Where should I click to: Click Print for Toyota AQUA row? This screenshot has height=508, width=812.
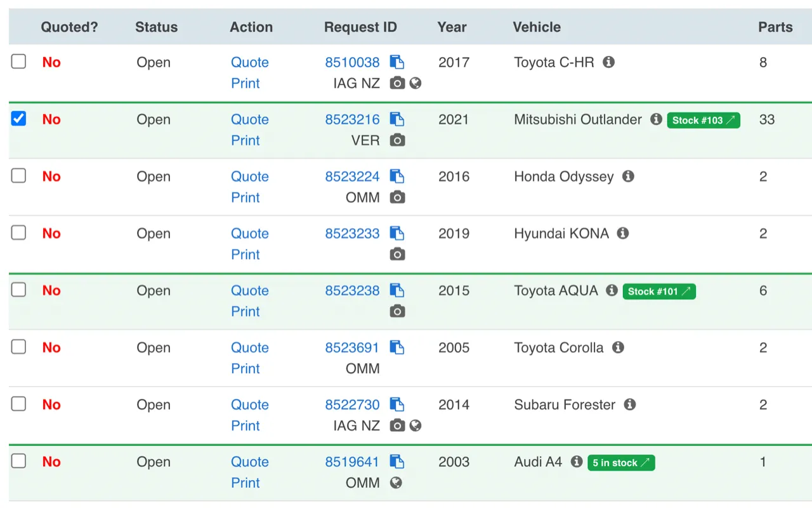coord(246,312)
